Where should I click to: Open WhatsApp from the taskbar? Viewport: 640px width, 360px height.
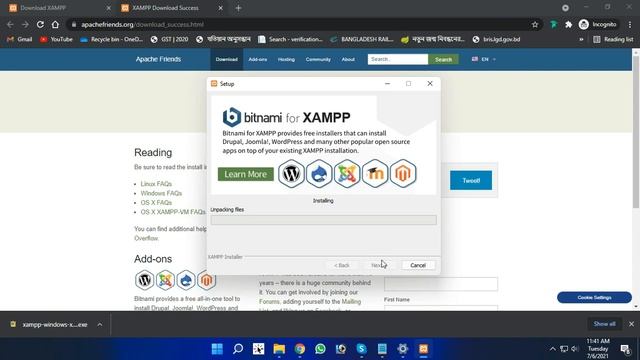coord(320,349)
